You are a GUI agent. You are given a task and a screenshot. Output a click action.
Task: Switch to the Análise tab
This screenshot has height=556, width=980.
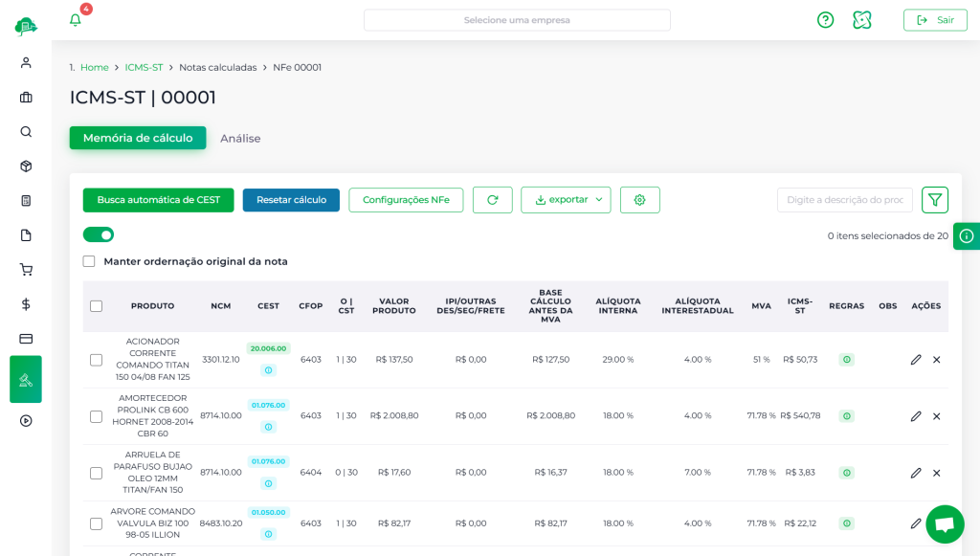tap(240, 139)
